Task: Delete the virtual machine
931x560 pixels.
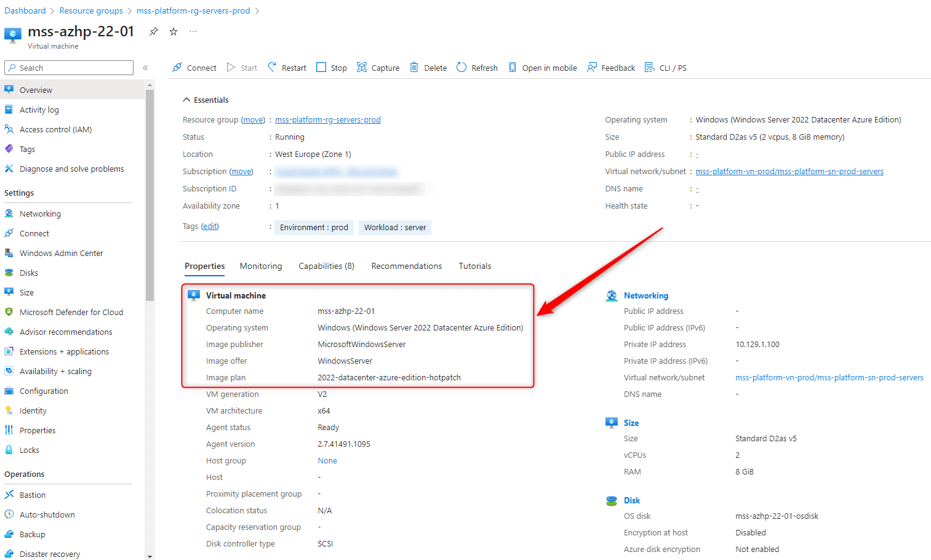Action: (x=428, y=68)
